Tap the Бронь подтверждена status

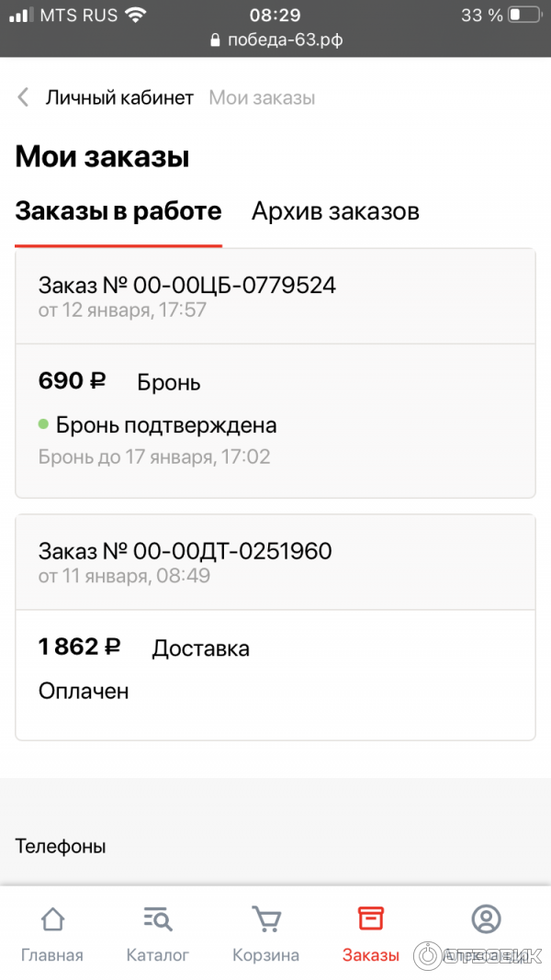point(165,425)
